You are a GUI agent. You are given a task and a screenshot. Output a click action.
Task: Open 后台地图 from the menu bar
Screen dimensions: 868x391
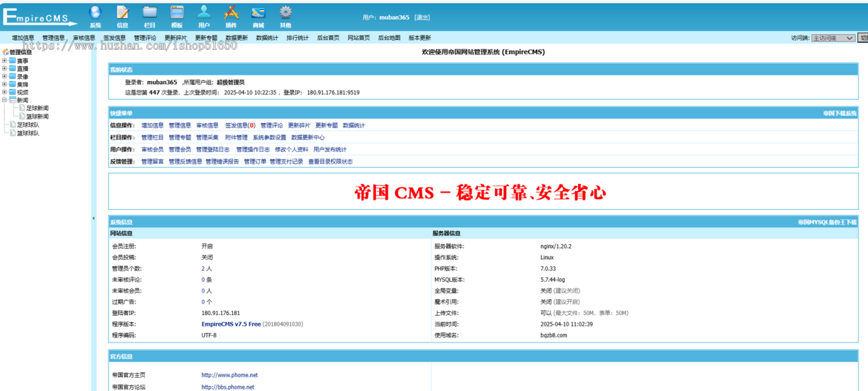tap(389, 38)
